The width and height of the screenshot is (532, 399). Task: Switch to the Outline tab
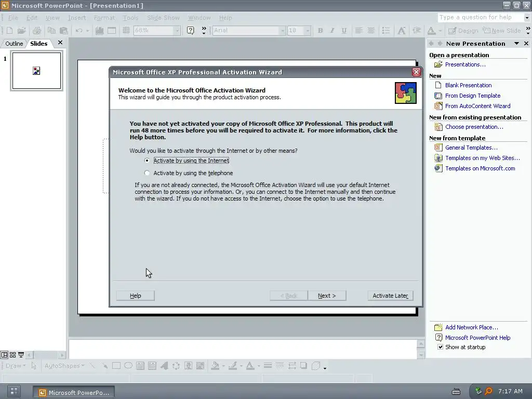click(14, 44)
